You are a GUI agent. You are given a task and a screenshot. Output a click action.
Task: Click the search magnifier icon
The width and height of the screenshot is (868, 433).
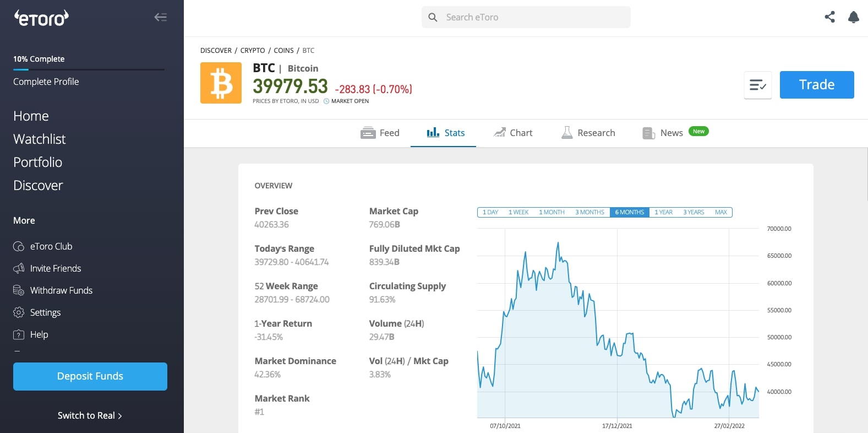[x=433, y=17]
